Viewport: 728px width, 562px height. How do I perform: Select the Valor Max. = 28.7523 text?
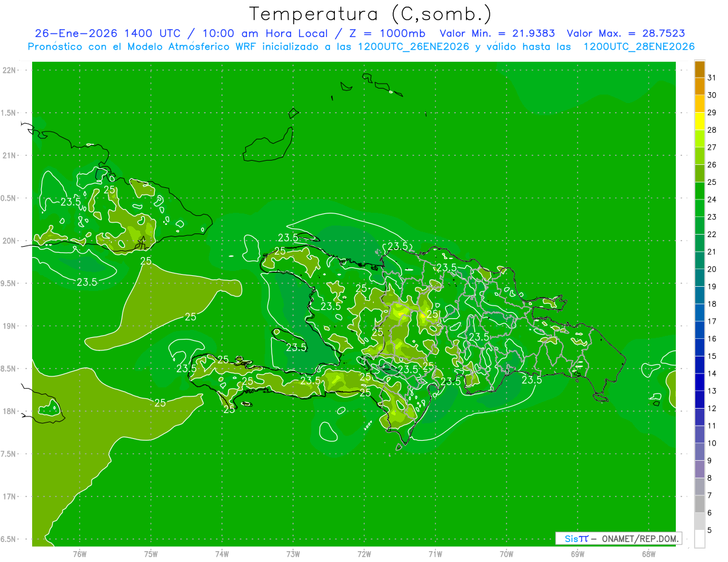point(626,33)
